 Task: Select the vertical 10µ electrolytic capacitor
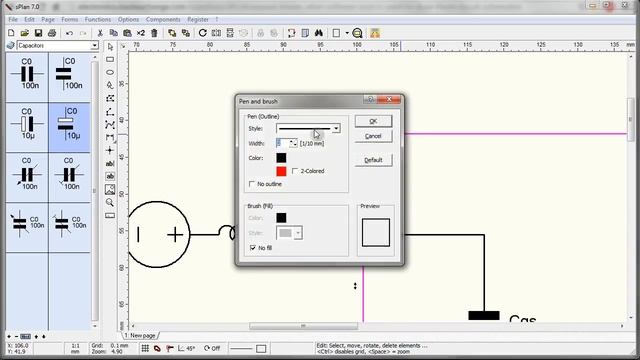tap(69, 127)
